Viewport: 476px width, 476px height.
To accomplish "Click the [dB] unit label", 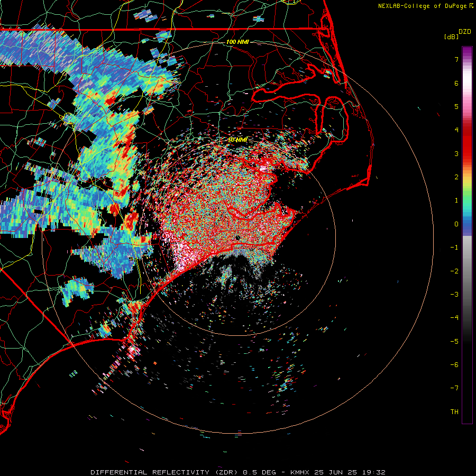I will click(451, 36).
